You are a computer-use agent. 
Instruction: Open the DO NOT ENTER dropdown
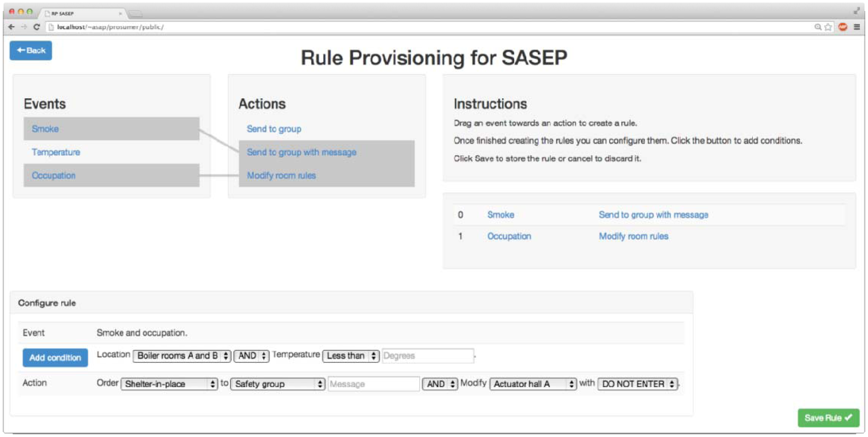tap(638, 384)
